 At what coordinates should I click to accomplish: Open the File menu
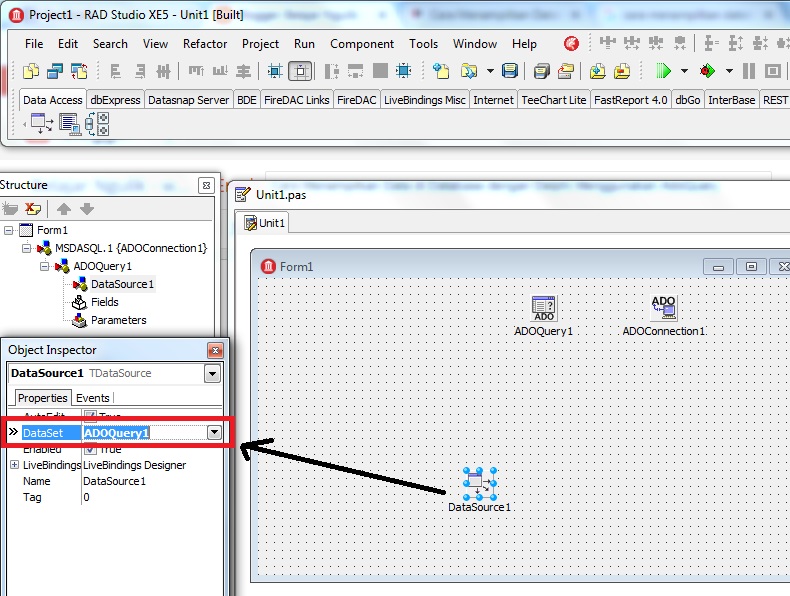[x=34, y=44]
